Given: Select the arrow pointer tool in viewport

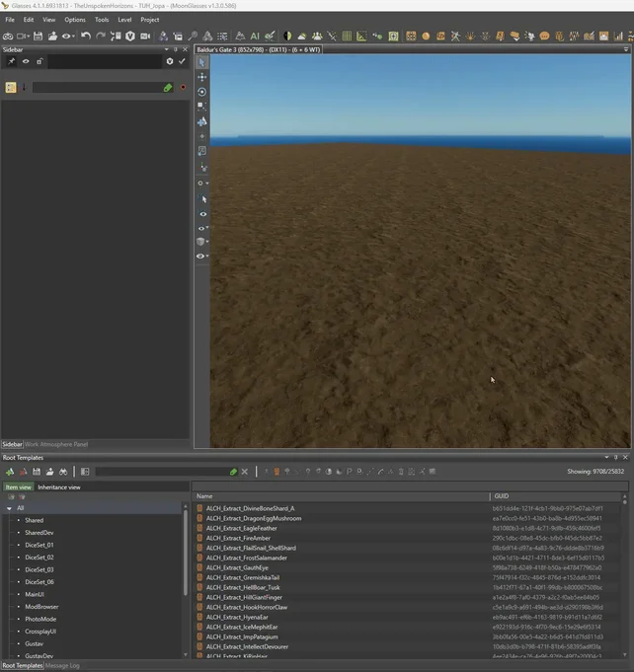Looking at the screenshot, I should (x=202, y=62).
